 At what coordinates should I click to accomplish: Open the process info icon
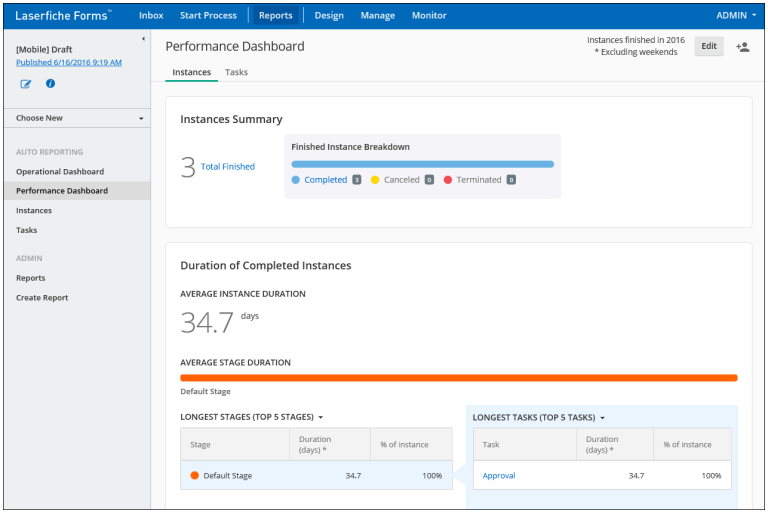[50, 83]
